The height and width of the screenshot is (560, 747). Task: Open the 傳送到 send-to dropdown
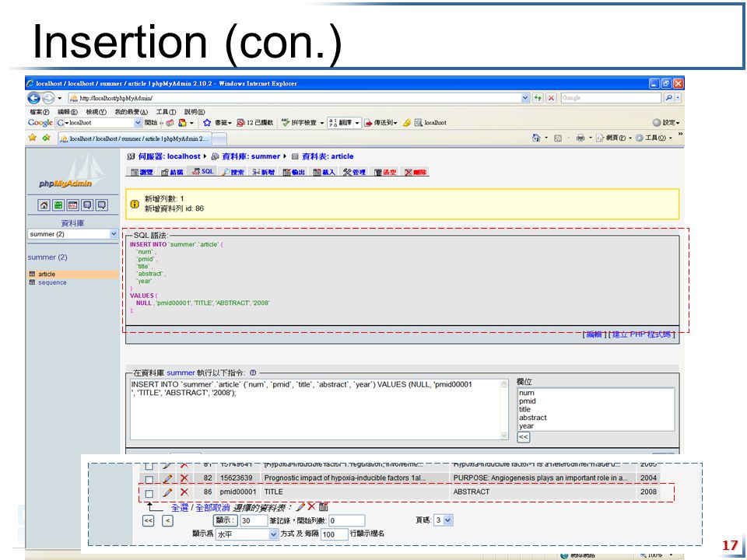point(381,123)
